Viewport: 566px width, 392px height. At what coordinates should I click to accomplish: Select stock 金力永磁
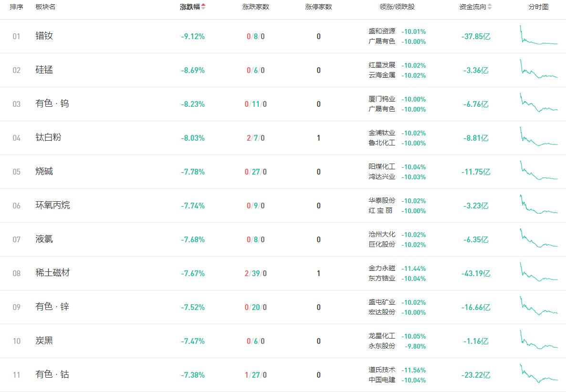pos(382,268)
